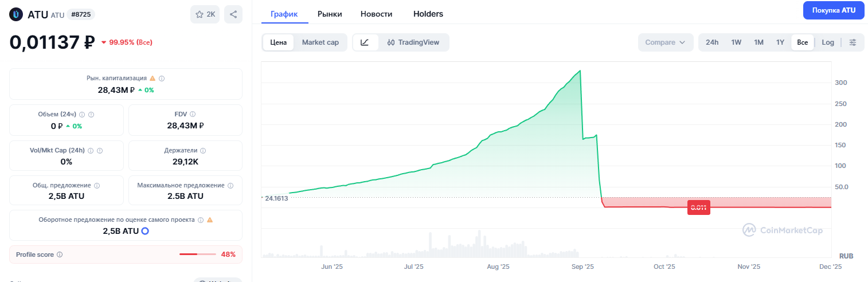Open chart settings sliders icon
This screenshot has width=868, height=282.
click(x=853, y=42)
